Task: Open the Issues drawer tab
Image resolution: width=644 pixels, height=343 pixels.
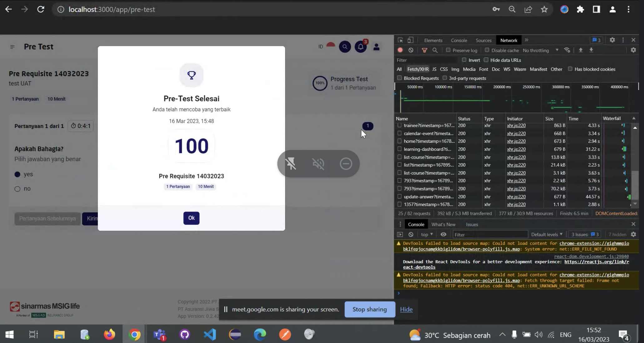Action: click(472, 224)
